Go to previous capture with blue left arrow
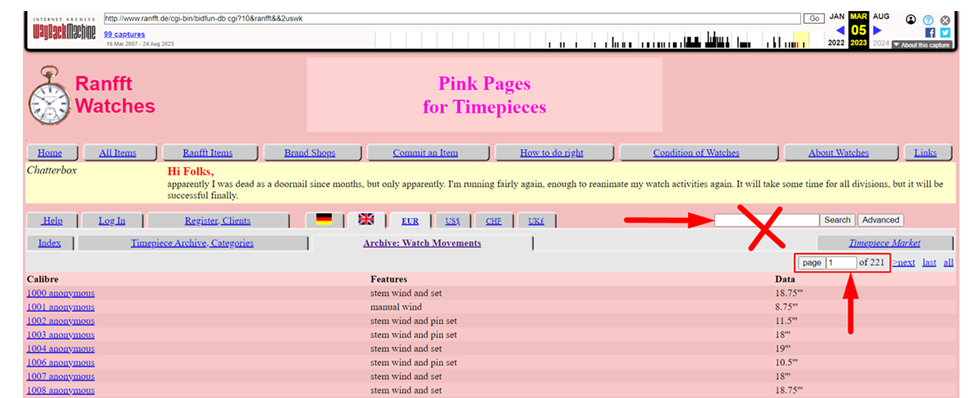The height and width of the screenshot is (398, 980). 841,30
